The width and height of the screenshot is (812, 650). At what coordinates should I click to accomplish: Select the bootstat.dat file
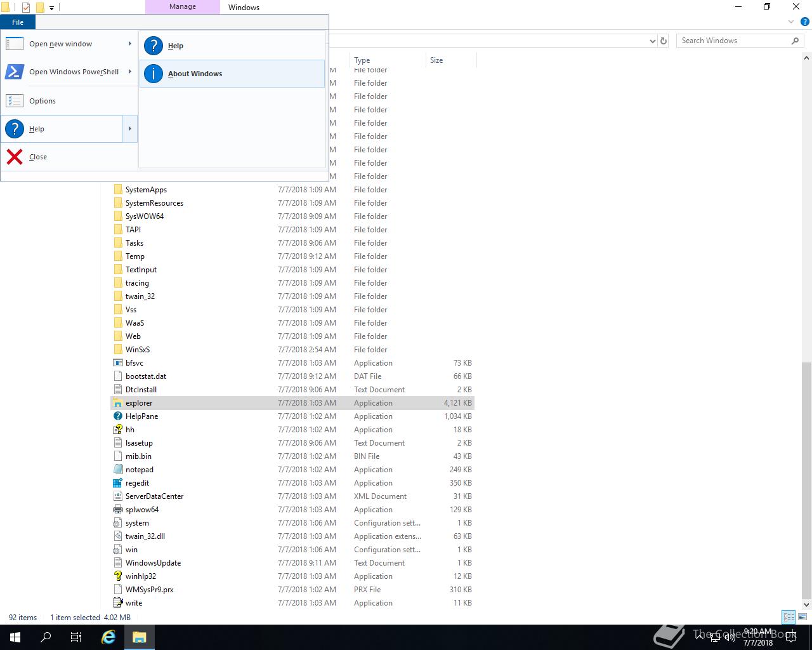click(x=146, y=376)
